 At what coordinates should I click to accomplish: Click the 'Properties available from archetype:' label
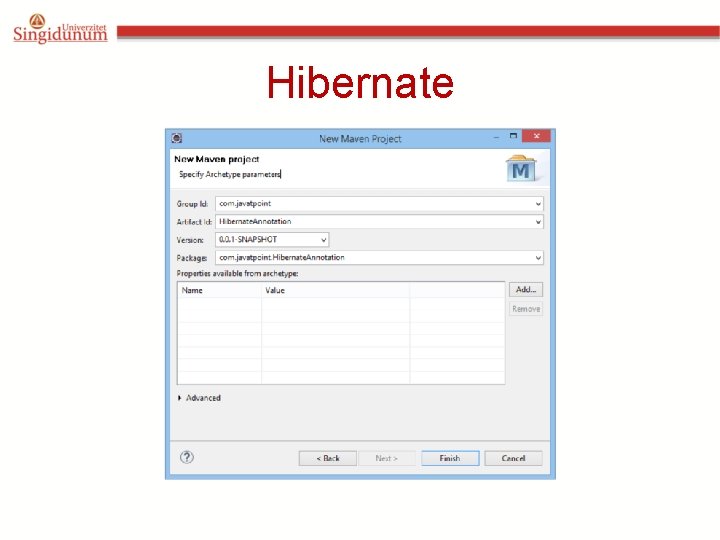pyautogui.click(x=237, y=273)
